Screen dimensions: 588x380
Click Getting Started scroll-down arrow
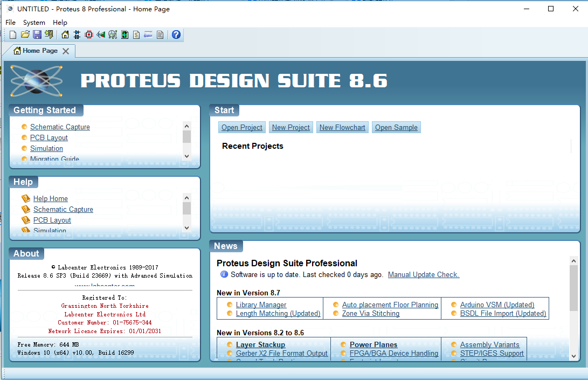[187, 156]
